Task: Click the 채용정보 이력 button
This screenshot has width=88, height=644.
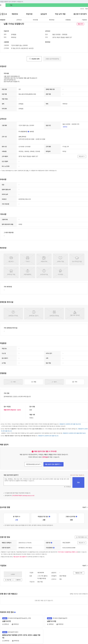Action: [x=79, y=573]
